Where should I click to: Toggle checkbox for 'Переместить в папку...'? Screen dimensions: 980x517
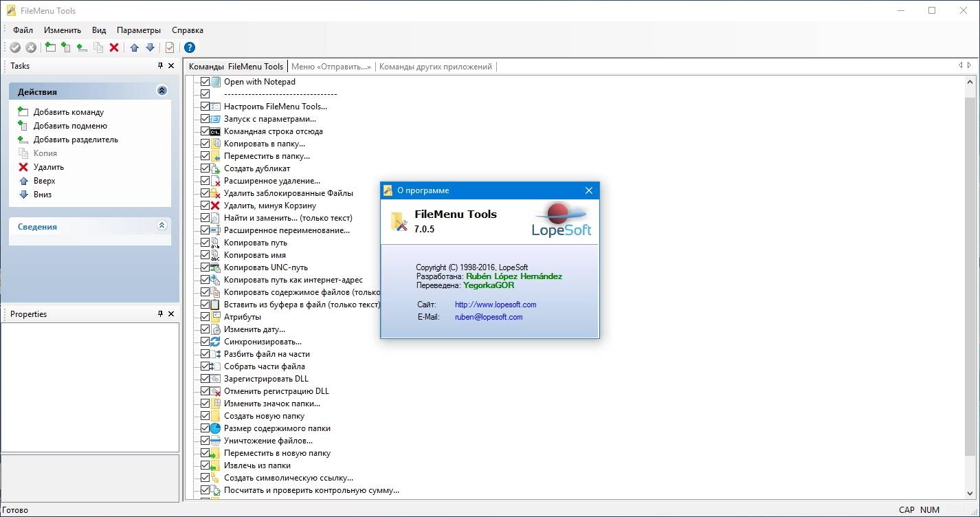point(205,156)
